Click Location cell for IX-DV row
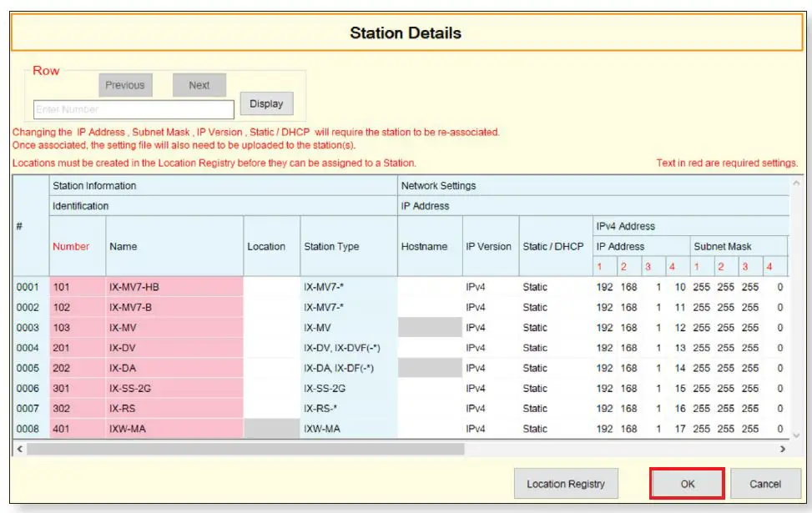This screenshot has height=513, width=812. point(271,348)
